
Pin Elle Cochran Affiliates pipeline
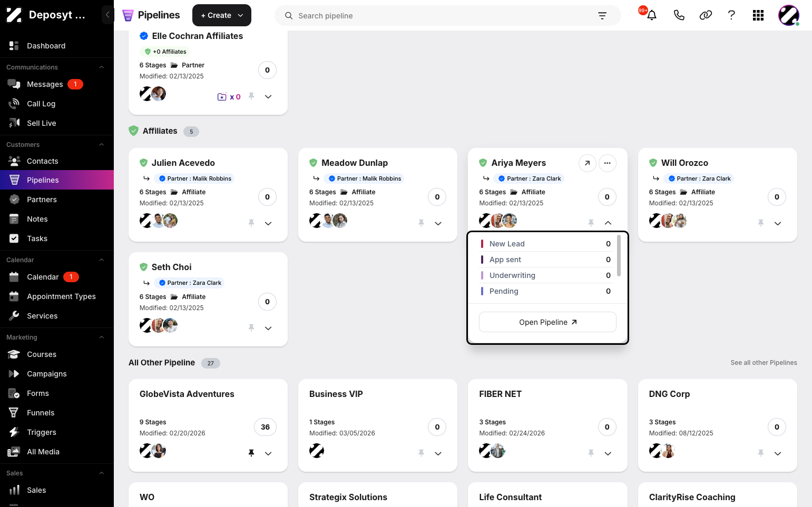click(251, 96)
